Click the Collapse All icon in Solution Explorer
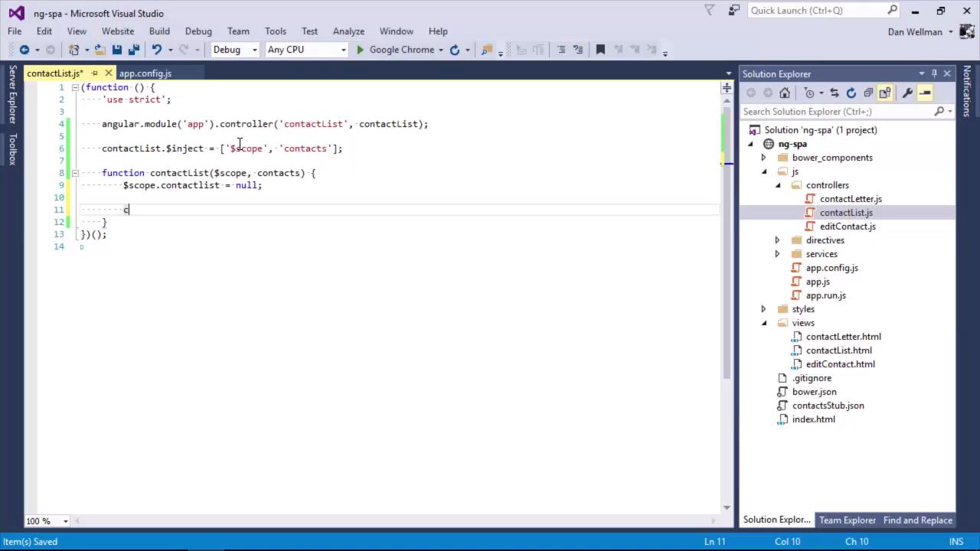 (868, 93)
